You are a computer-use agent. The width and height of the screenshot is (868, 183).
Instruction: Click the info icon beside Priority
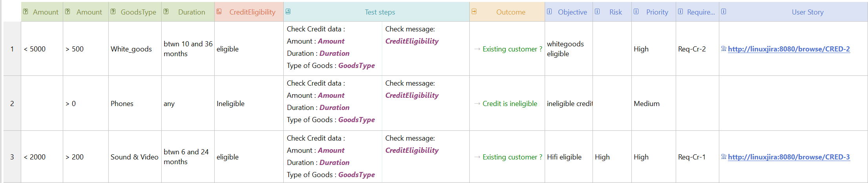[636, 12]
